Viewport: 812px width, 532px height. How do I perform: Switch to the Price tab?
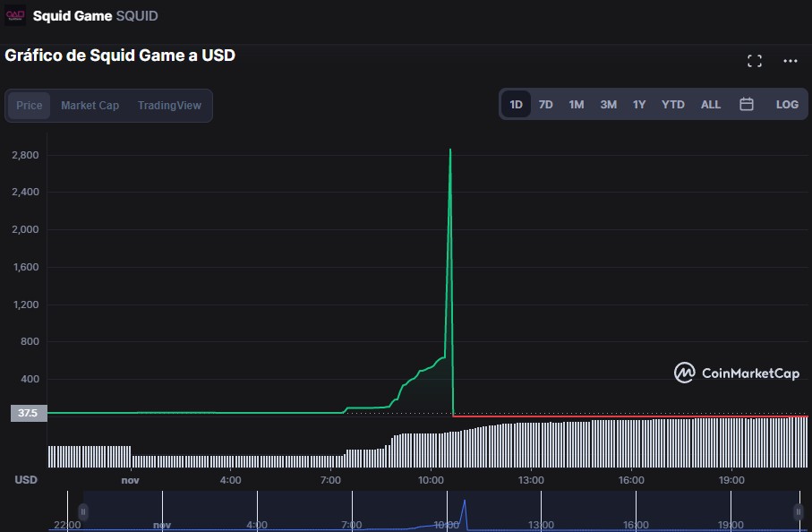click(30, 106)
